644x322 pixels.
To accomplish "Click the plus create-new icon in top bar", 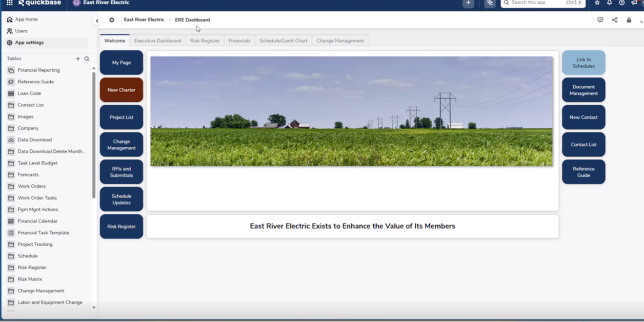I will tap(468, 3).
